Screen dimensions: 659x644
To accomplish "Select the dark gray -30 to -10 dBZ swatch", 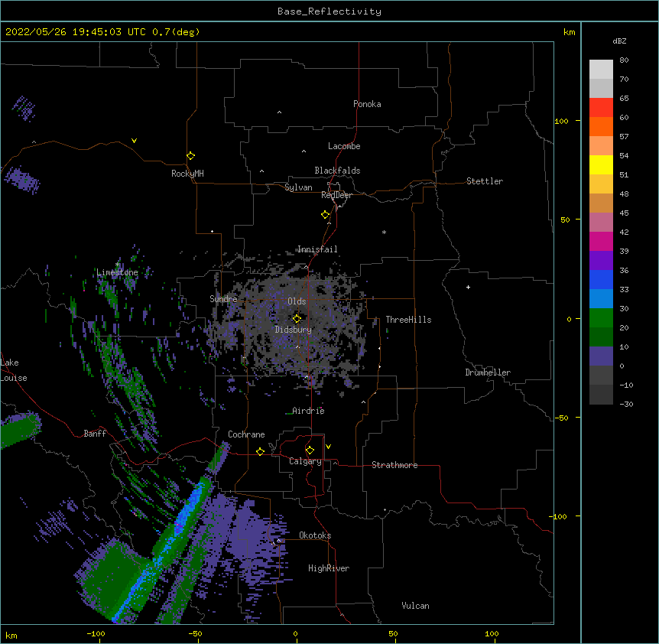I will [601, 395].
